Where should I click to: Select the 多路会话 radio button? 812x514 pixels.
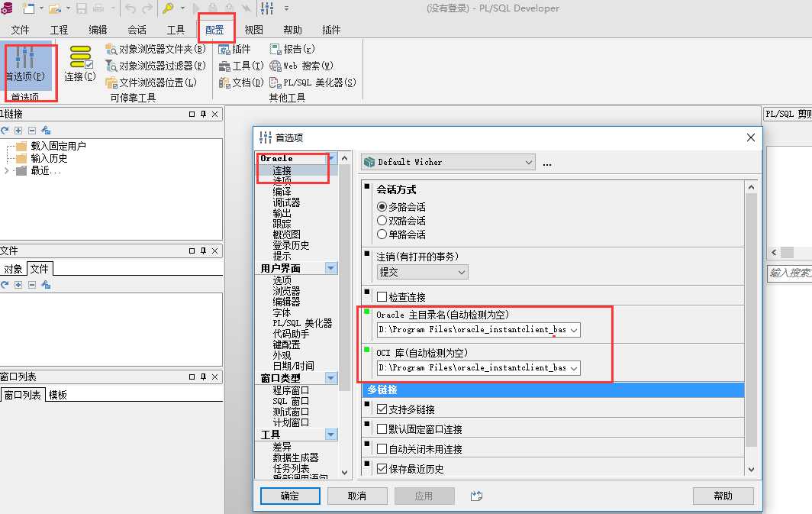pos(382,207)
